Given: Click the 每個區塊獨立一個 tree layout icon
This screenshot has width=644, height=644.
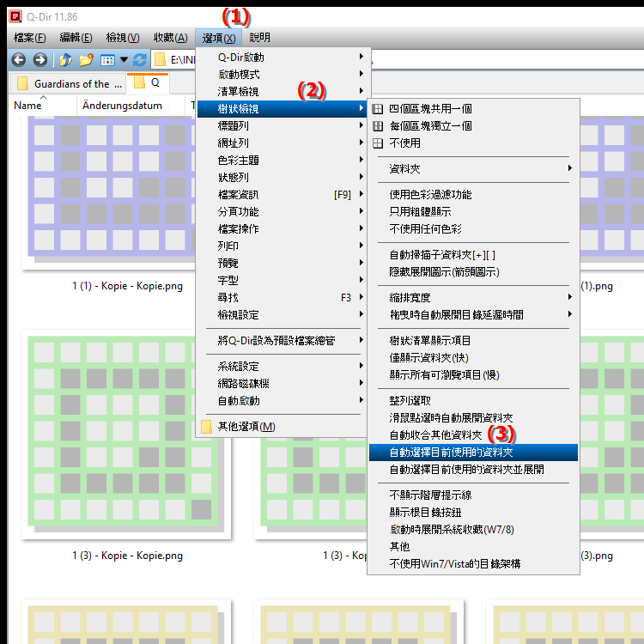Looking at the screenshot, I should 378,126.
